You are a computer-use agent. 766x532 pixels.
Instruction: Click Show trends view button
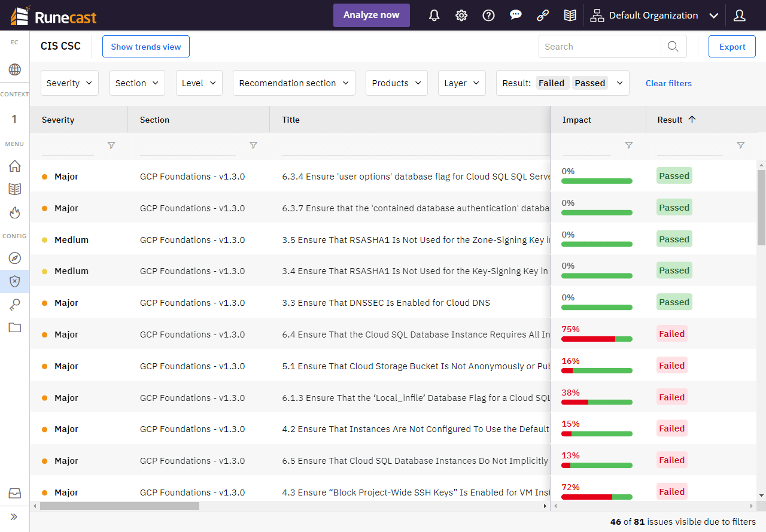[x=146, y=47]
